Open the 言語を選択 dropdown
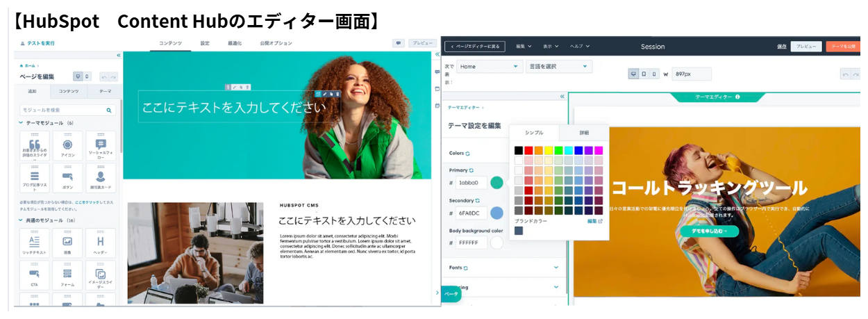Image resolution: width=868 pixels, height=319 pixels. (x=558, y=67)
